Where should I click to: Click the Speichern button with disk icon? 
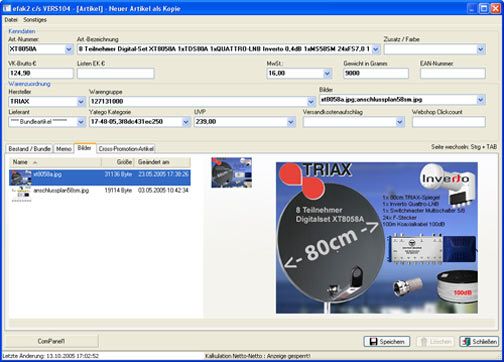click(x=387, y=341)
